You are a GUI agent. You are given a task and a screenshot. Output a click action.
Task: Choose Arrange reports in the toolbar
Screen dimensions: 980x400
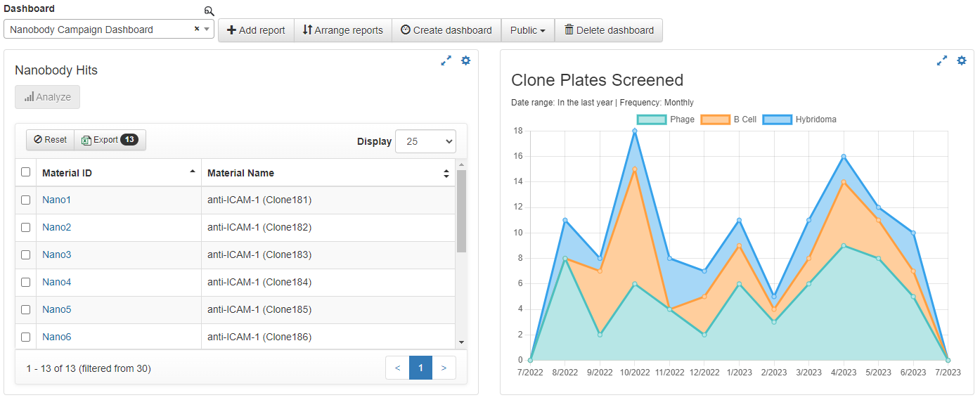343,30
